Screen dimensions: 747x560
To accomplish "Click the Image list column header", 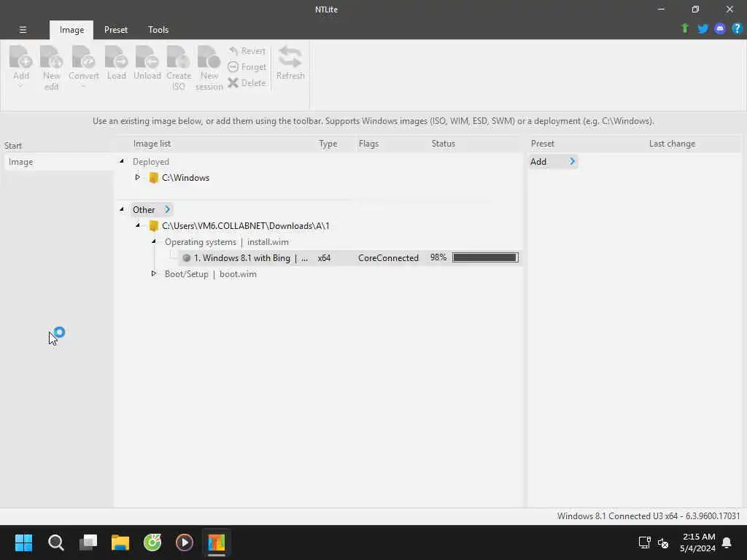I will coord(152,144).
